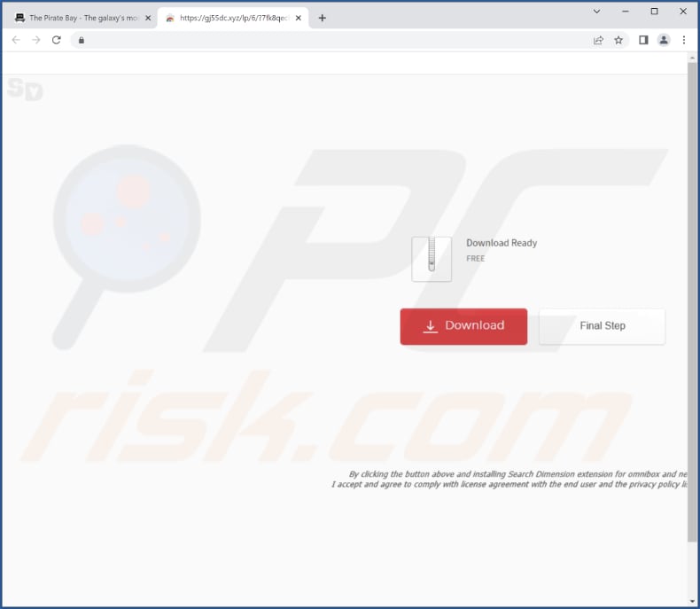Screen dimensions: 700x609
Task: Open the user profile avatar
Action: pyautogui.click(x=664, y=40)
